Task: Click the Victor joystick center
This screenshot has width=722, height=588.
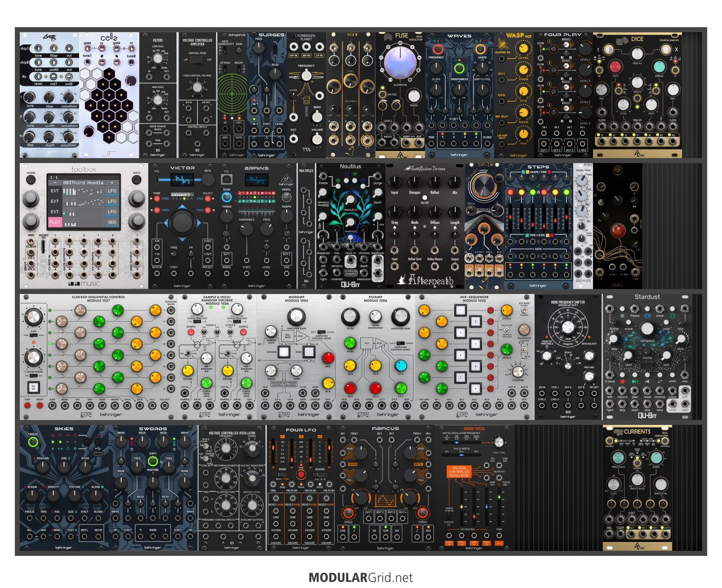Action: coord(182,222)
